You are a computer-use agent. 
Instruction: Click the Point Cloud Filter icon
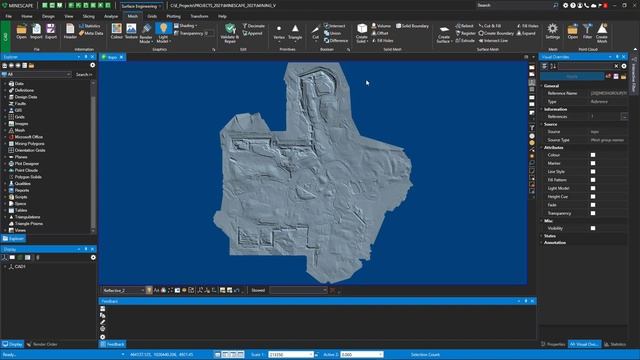click(587, 31)
